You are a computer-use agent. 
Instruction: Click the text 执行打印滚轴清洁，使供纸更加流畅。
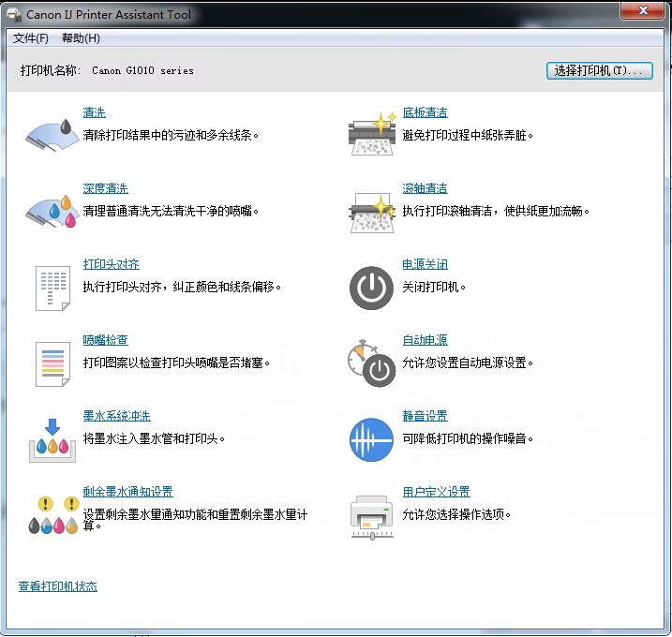496,211
